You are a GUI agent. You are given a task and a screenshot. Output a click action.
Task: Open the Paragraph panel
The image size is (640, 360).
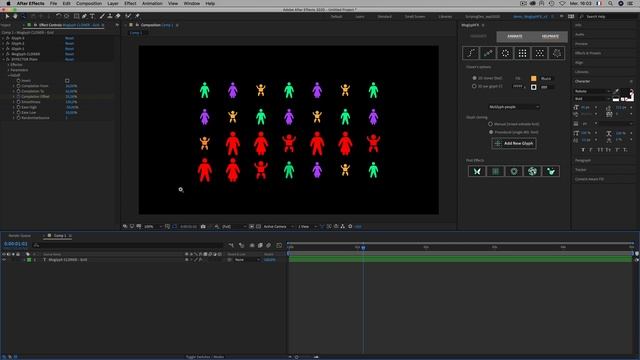coord(583,160)
